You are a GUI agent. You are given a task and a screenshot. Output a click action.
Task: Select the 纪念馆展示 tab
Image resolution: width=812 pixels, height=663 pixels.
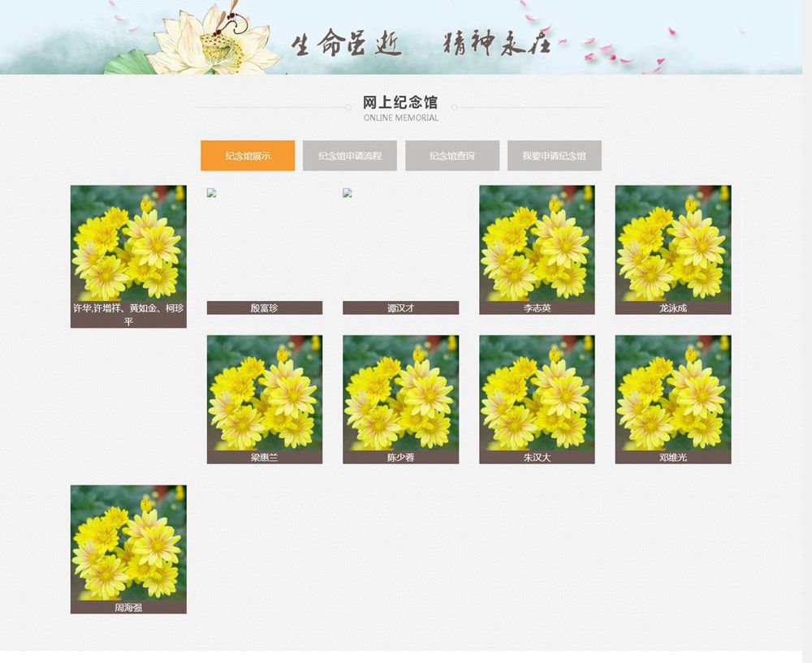click(x=248, y=156)
